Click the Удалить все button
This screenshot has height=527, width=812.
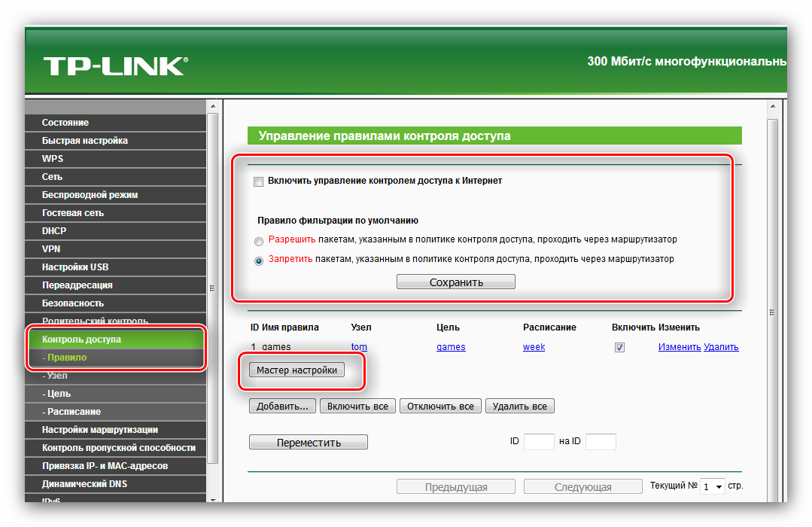point(519,407)
